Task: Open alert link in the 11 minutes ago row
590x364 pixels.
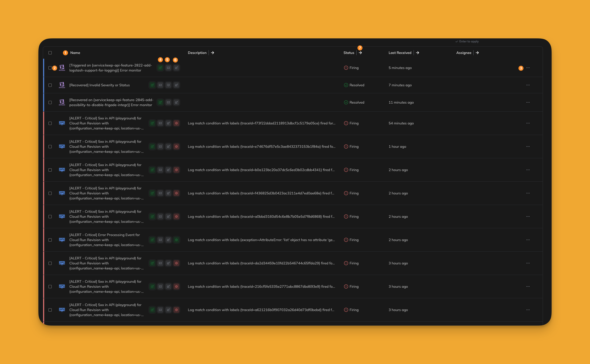Action: coord(160,102)
